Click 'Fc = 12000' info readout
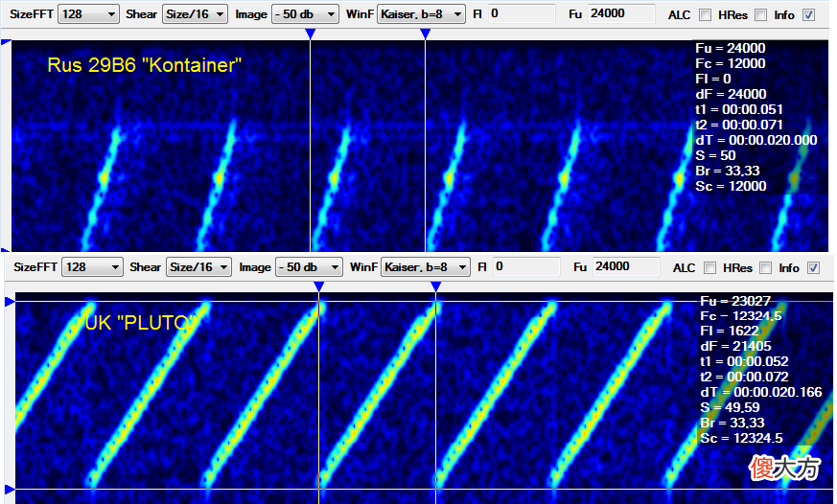The height and width of the screenshot is (504, 837). [x=731, y=63]
